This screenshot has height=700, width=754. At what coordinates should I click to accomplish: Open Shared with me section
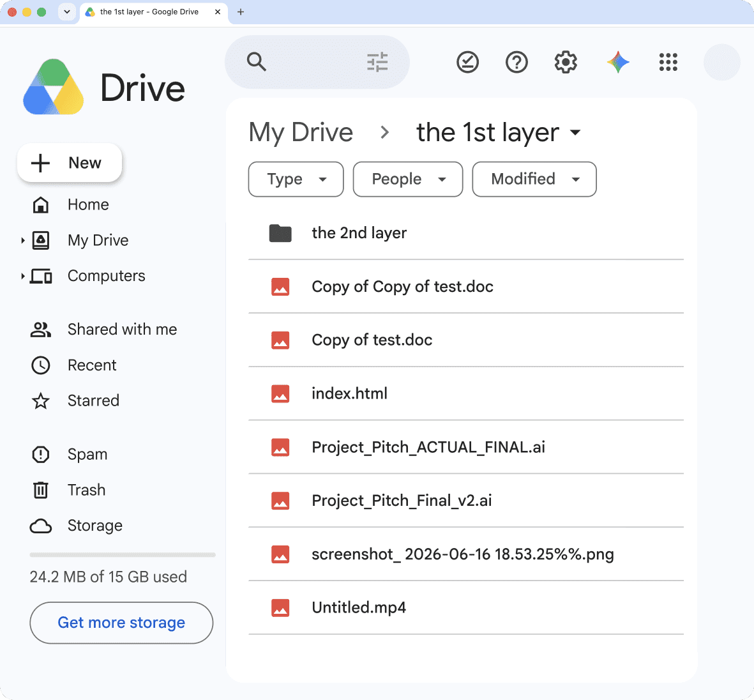[x=122, y=330]
